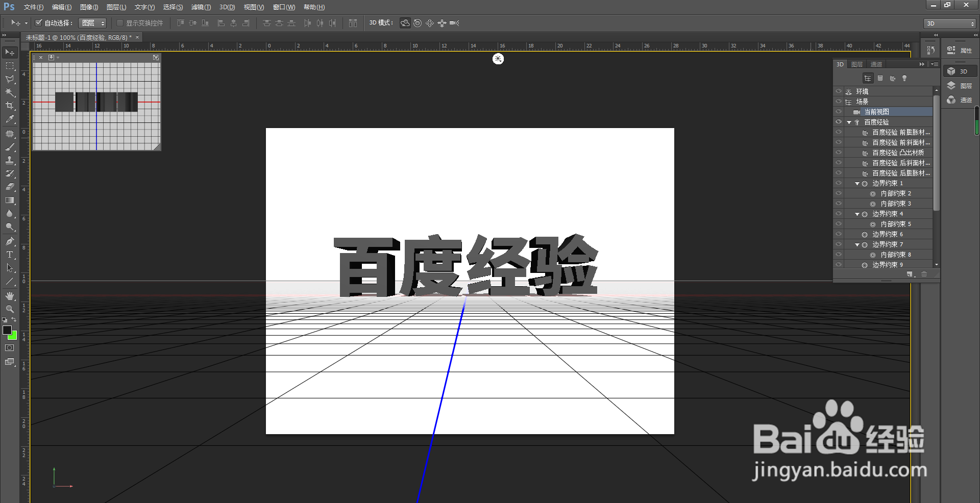Collapse the 百度经验 mesh tree node
The width and height of the screenshot is (980, 503).
coord(849,122)
